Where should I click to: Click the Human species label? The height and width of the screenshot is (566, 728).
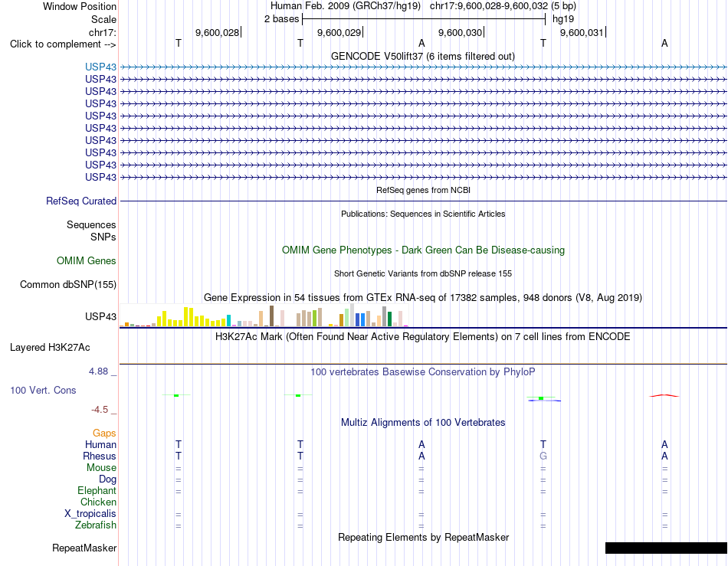click(x=100, y=444)
